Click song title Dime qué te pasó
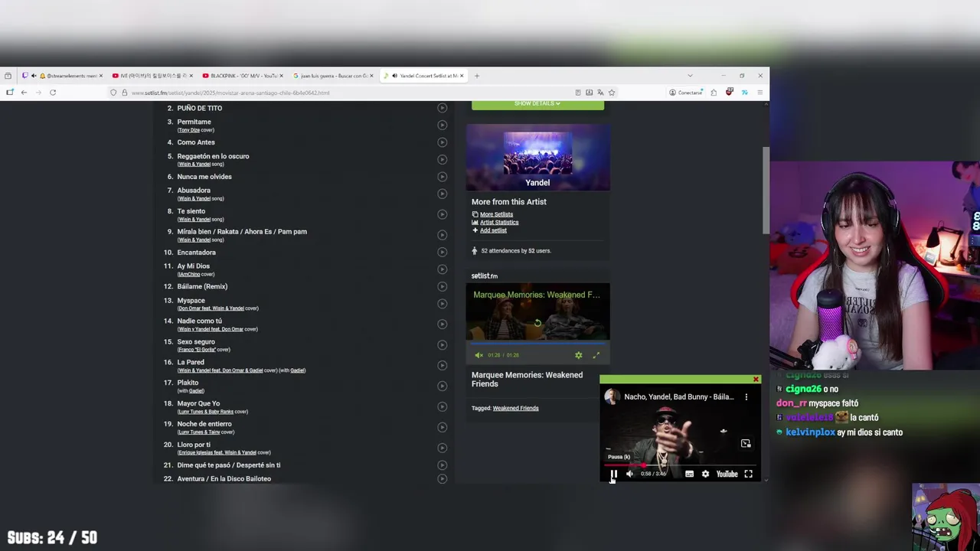980x551 pixels. click(229, 465)
